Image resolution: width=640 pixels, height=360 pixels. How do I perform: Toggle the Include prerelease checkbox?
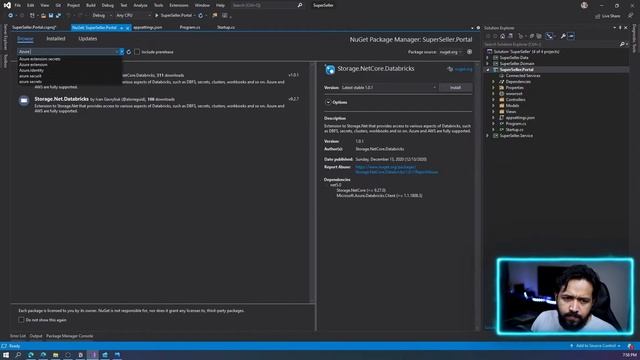[x=137, y=52]
